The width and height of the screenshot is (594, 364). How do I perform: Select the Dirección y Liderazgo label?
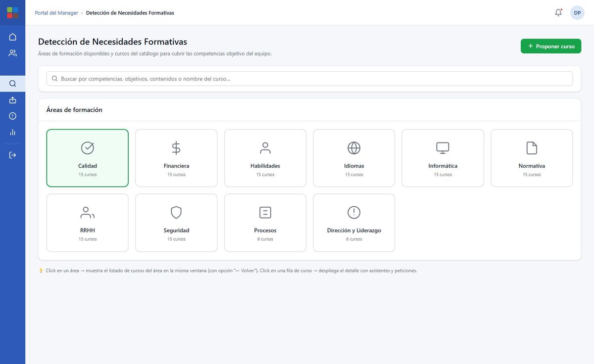tap(354, 230)
